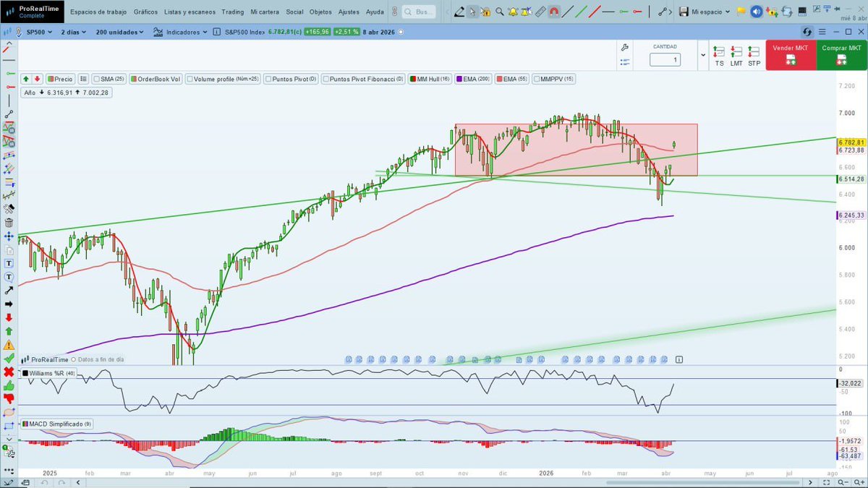Click the Comprar MKT button

(x=841, y=55)
